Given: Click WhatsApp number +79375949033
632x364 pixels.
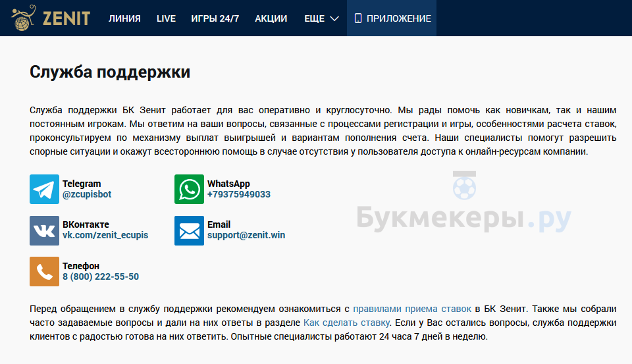Looking at the screenshot, I should pos(238,194).
